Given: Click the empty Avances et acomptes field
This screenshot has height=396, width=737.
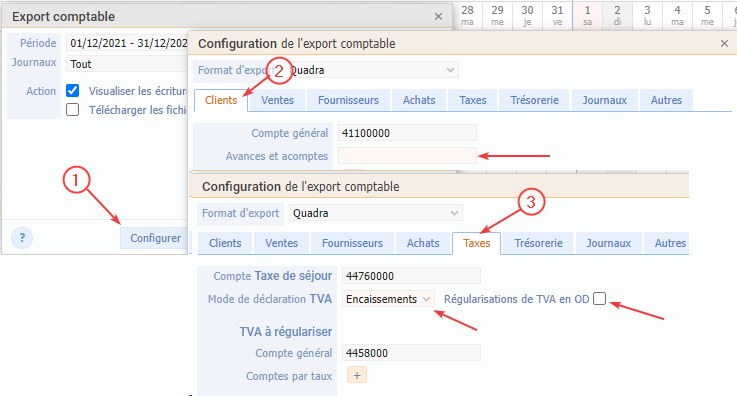Looking at the screenshot, I should click(407, 155).
